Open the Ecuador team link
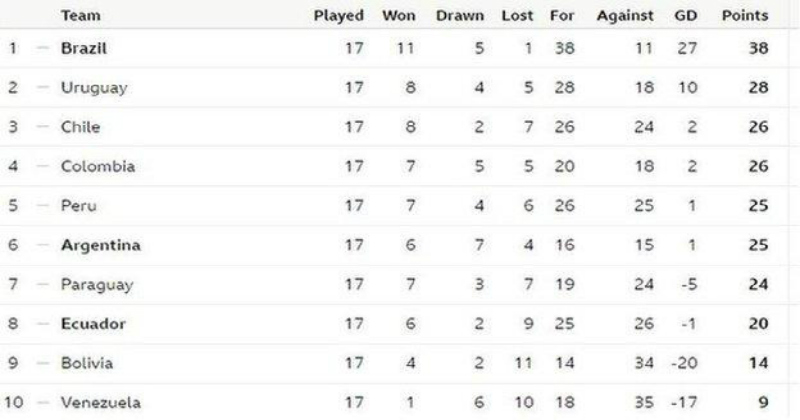This screenshot has width=800, height=420. coord(93,324)
